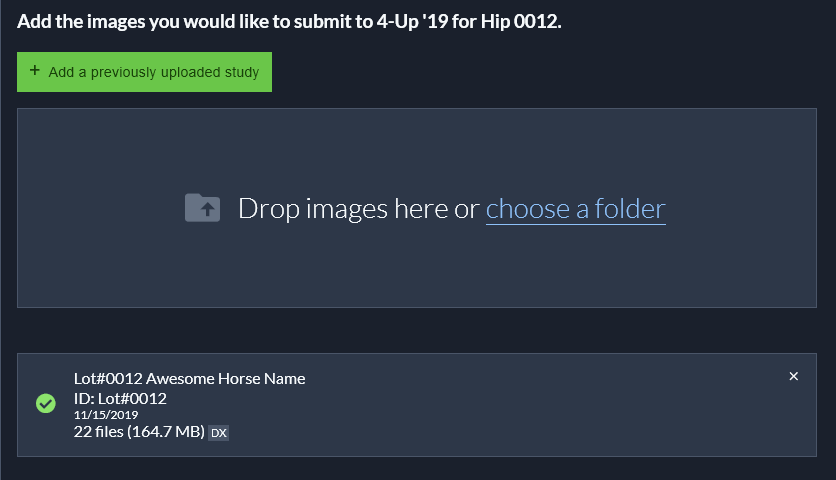This screenshot has height=480, width=836.
Task: Remove the Lot#0012 study with the X
Action: coord(794,377)
